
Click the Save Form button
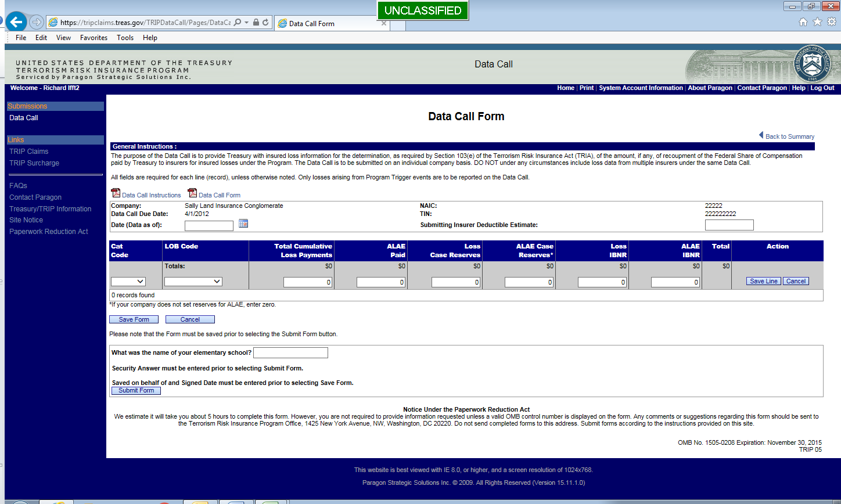pos(134,319)
